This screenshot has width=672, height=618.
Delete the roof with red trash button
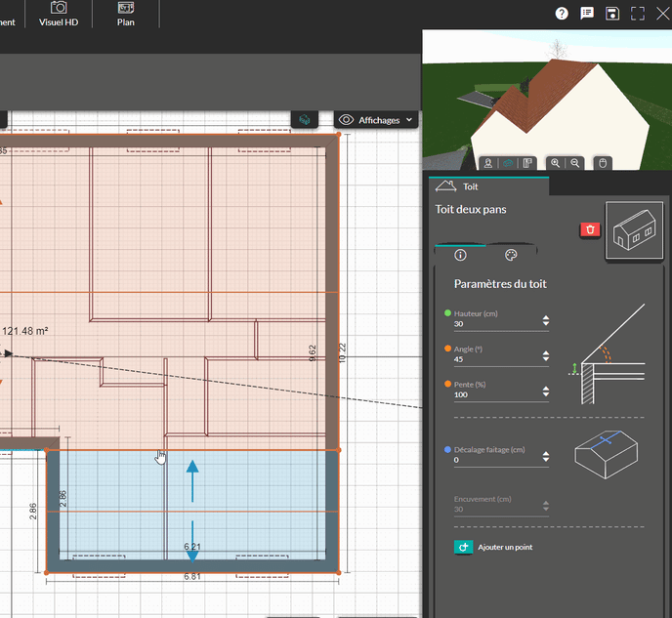click(x=590, y=229)
